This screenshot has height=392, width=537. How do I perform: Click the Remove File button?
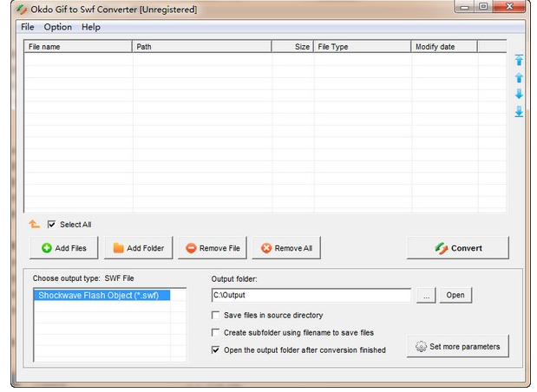click(213, 248)
